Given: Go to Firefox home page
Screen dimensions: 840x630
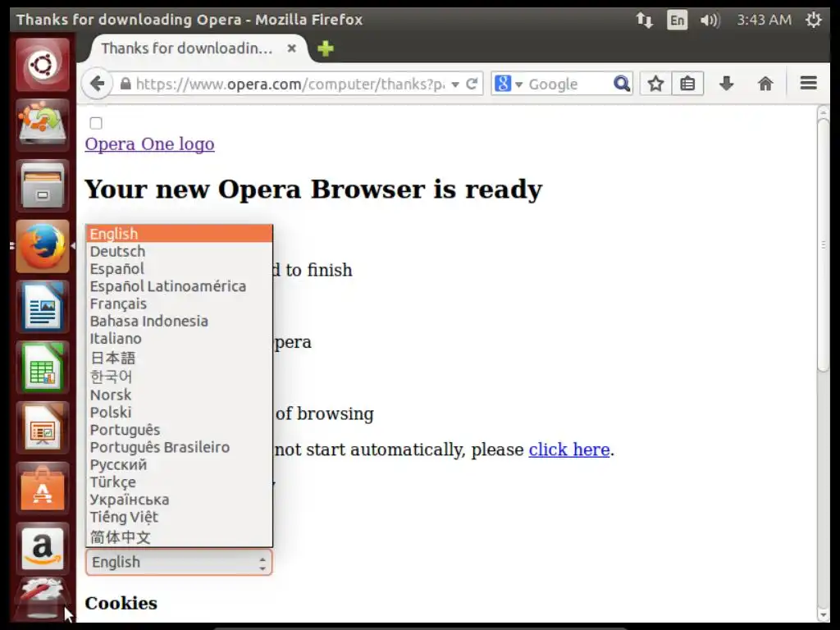Looking at the screenshot, I should tap(765, 84).
